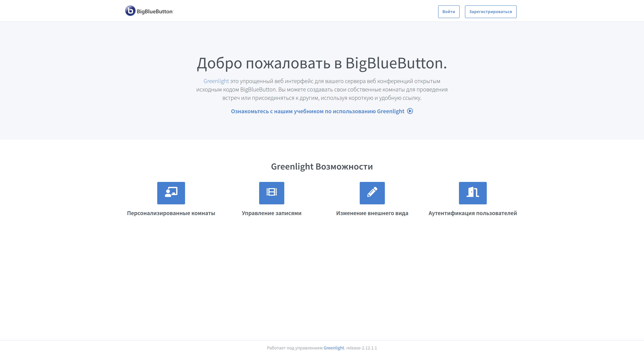644x362 pixels.
Task: Click the Зарегистрироваться sign-up button
Action: pos(490,12)
